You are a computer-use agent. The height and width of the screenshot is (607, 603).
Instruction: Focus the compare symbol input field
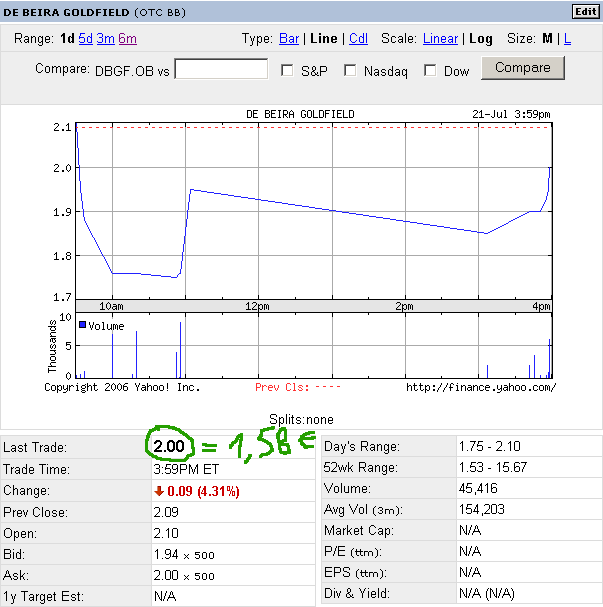[x=221, y=69]
